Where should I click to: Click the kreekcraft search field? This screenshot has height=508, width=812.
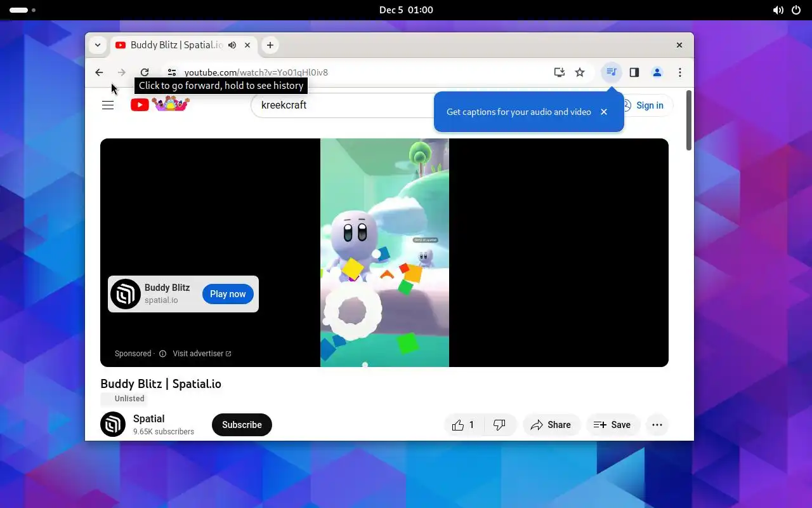coord(343,105)
